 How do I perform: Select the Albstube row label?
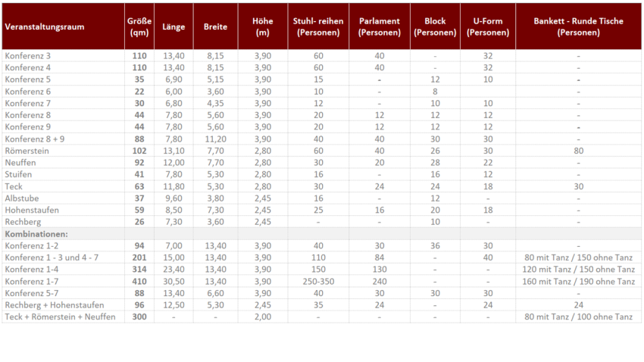point(22,198)
